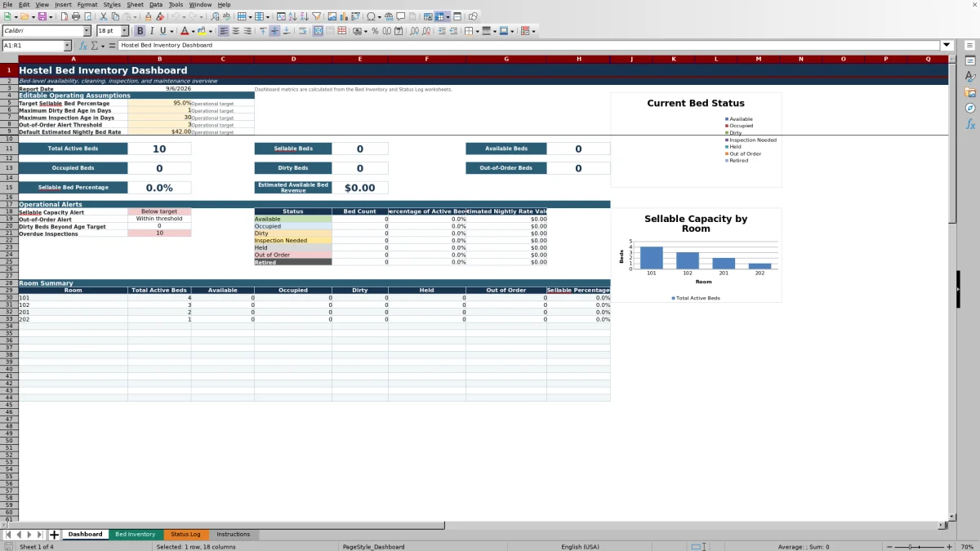The image size is (980, 551).
Task: Open the sidebar Functions fx icon
Action: pyautogui.click(x=970, y=124)
